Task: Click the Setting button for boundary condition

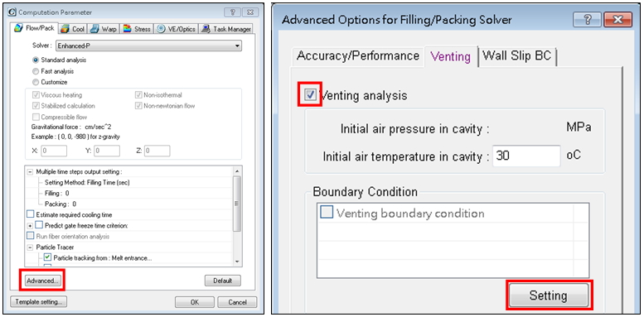Action: click(549, 295)
